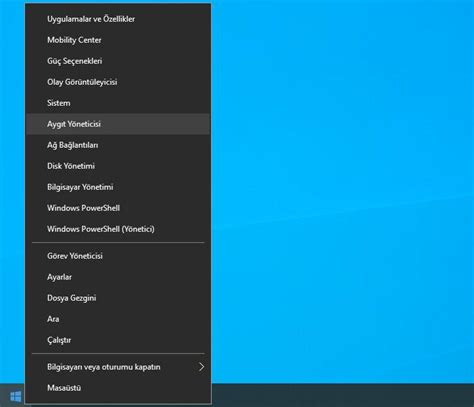The width and height of the screenshot is (474, 407).
Task: Launch Olay Görüntüleyicisi
Action: click(118, 82)
